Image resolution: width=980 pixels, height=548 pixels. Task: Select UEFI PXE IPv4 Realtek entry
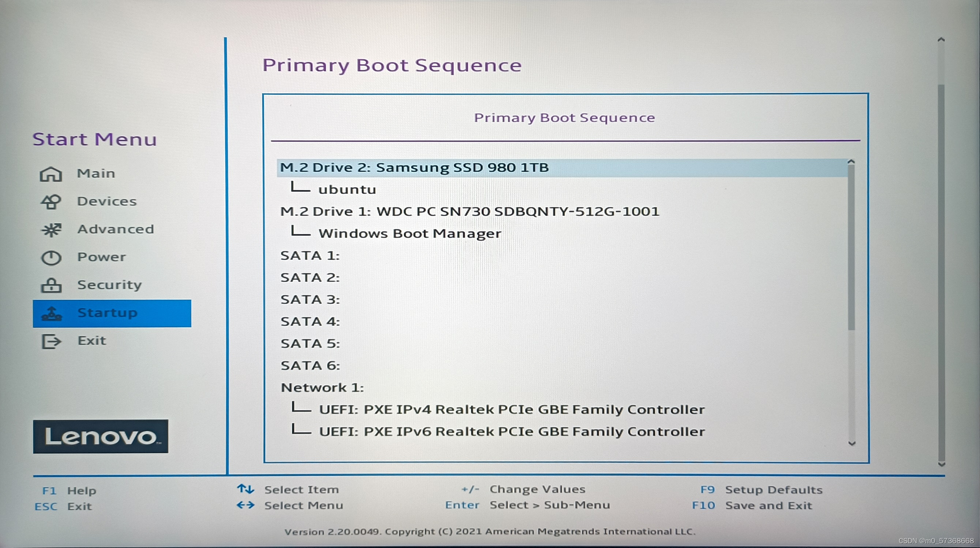[x=511, y=409]
